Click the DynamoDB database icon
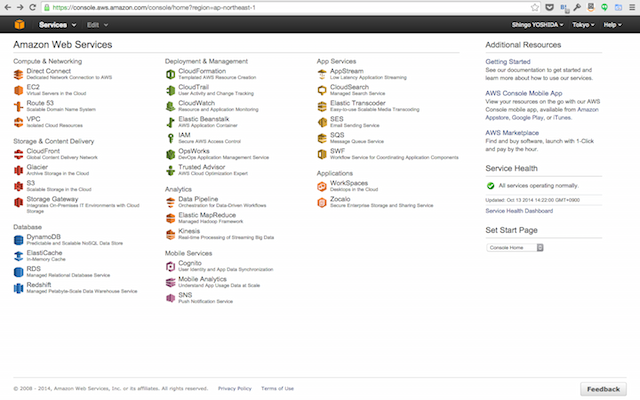The width and height of the screenshot is (640, 400). click(18, 240)
